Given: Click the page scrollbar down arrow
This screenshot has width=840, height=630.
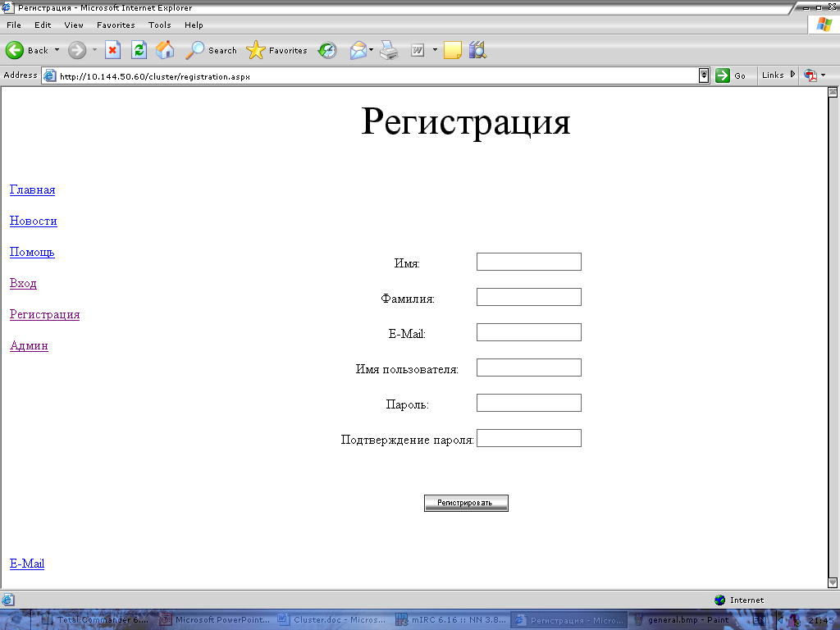Looking at the screenshot, I should point(833,582).
